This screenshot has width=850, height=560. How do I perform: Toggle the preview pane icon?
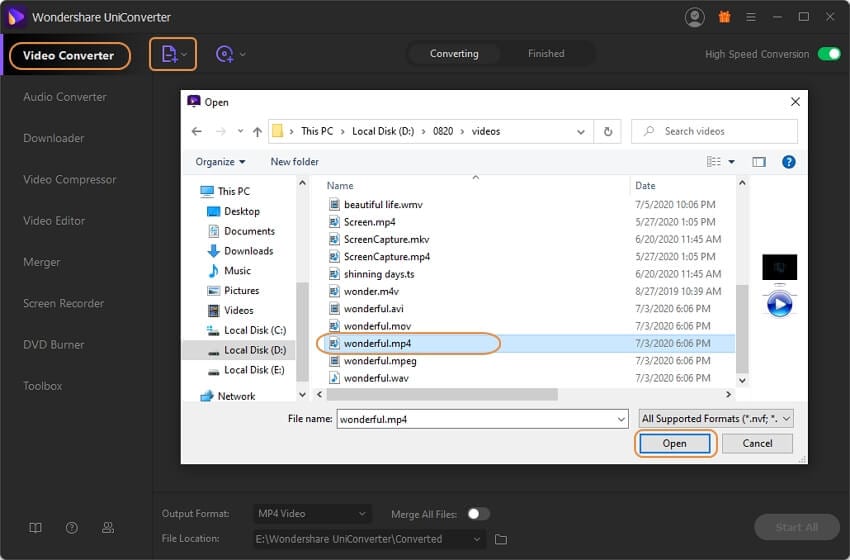click(x=759, y=162)
